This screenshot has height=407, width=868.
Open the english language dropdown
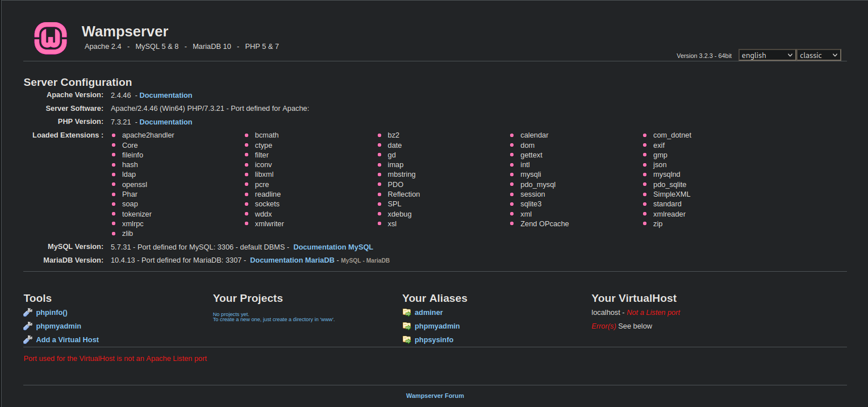(766, 55)
